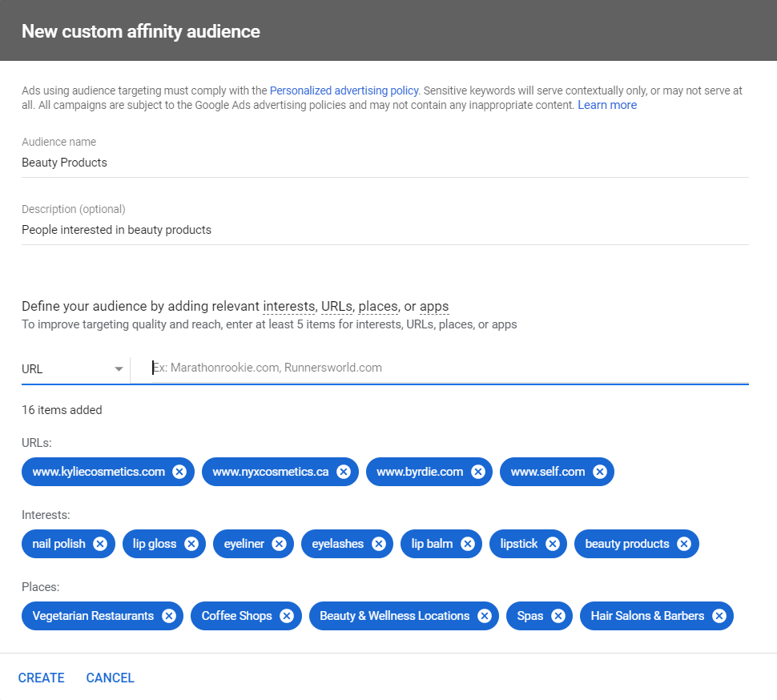777x700 pixels.
Task: Delete the Spas place chip
Action: pyautogui.click(x=558, y=616)
